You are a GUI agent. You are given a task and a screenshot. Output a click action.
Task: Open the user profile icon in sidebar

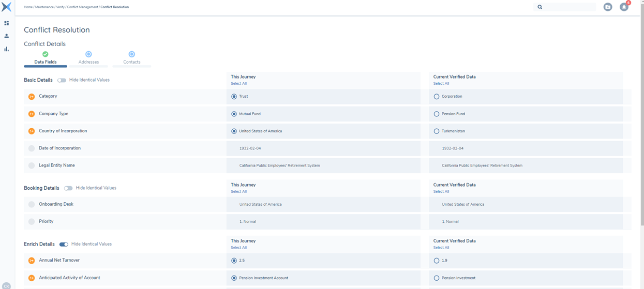point(6,36)
